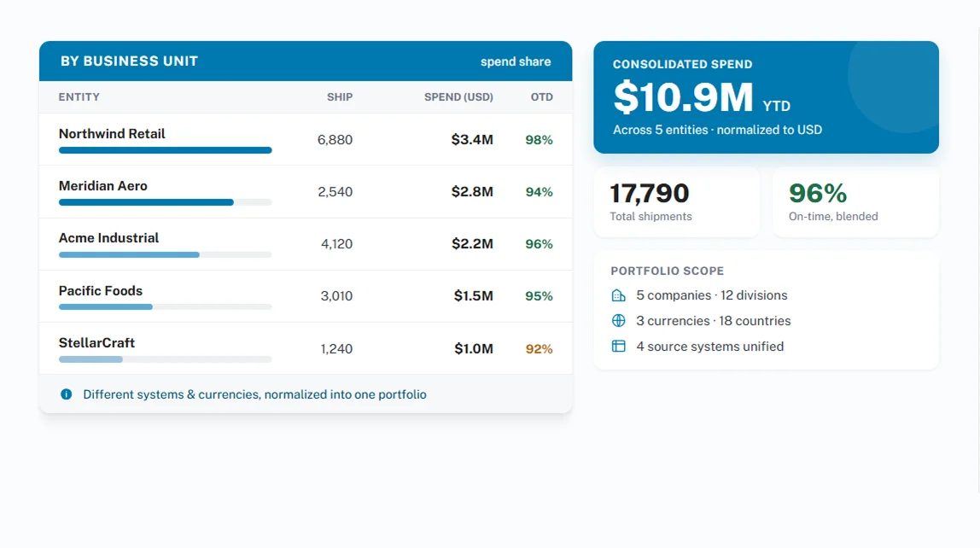Click the $2.2M spend value

[x=473, y=244]
